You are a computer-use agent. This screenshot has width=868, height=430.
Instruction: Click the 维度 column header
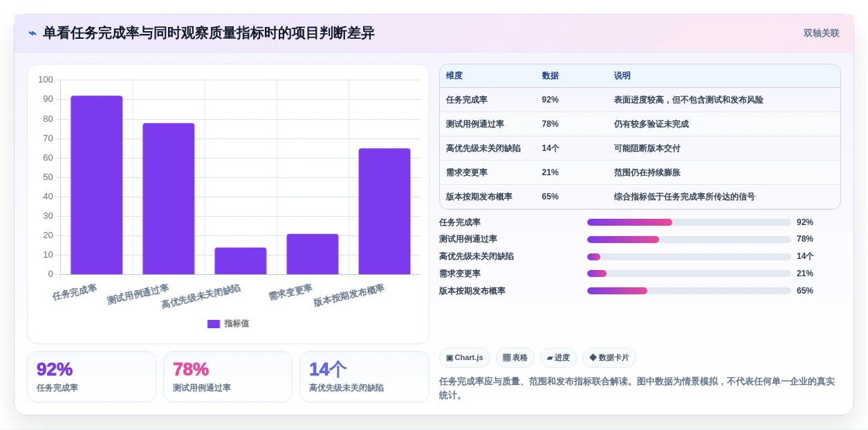point(454,76)
